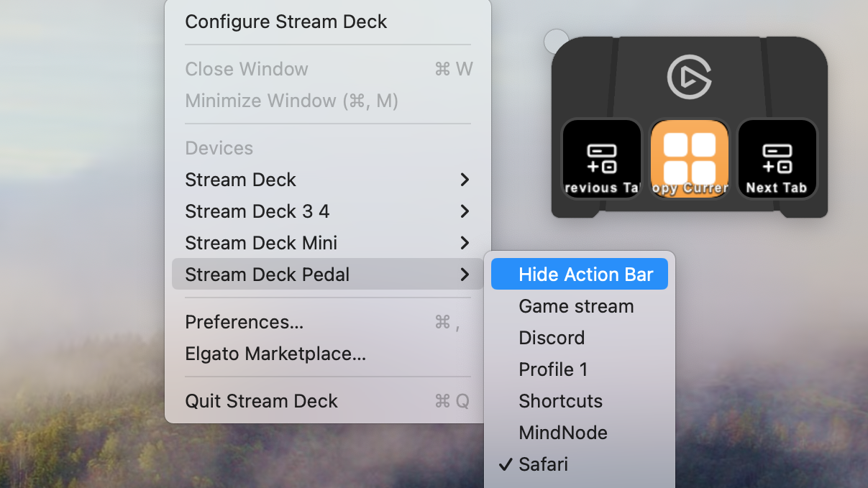Screen dimensions: 868x488
Task: Click the round handle beside the pedal widget
Action: pyautogui.click(x=556, y=41)
